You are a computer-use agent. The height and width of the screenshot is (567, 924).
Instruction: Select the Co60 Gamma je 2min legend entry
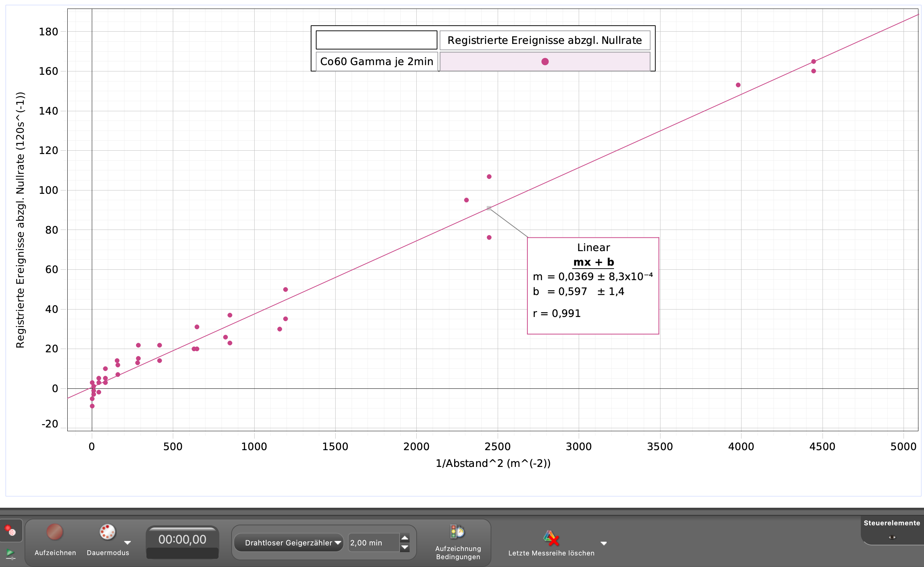[377, 61]
